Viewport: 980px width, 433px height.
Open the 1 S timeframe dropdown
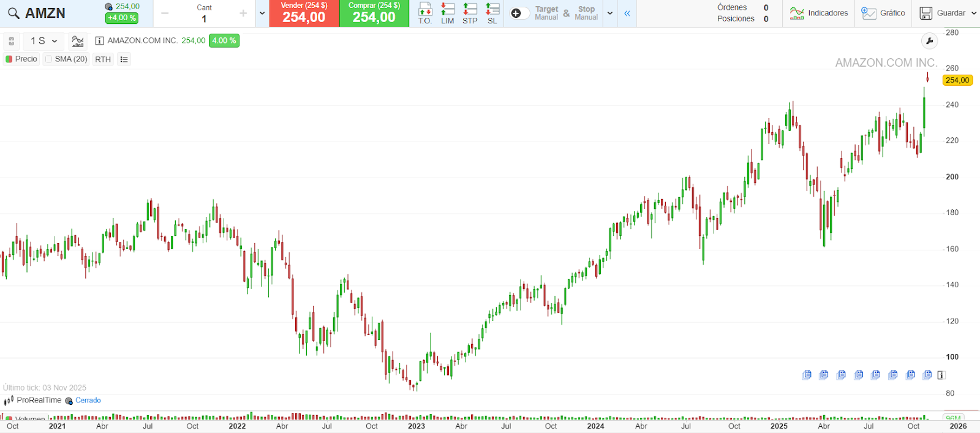pos(43,41)
